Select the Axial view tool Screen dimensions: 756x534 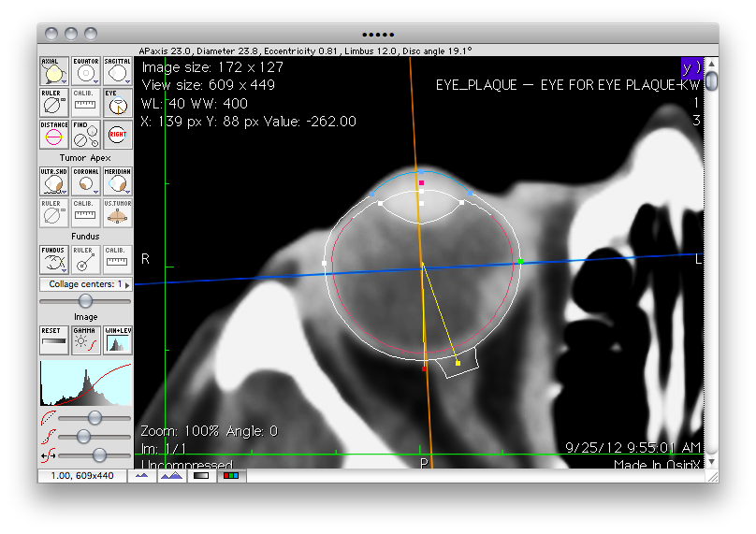pyautogui.click(x=53, y=71)
